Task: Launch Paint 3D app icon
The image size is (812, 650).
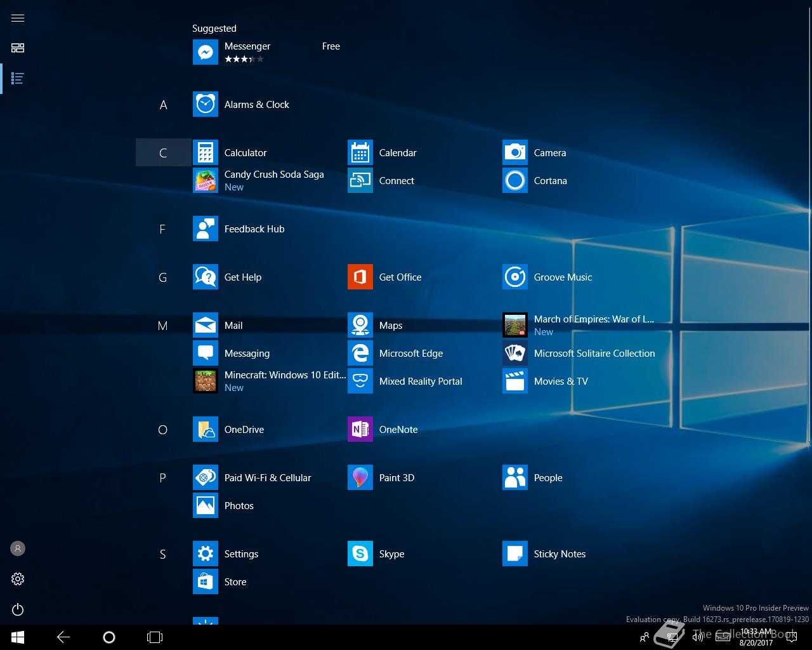Action: pos(360,477)
